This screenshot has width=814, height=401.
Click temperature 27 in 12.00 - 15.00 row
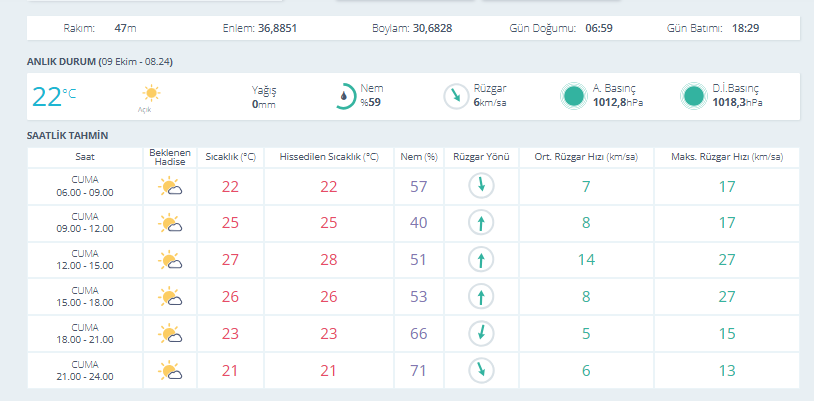pyautogui.click(x=230, y=260)
